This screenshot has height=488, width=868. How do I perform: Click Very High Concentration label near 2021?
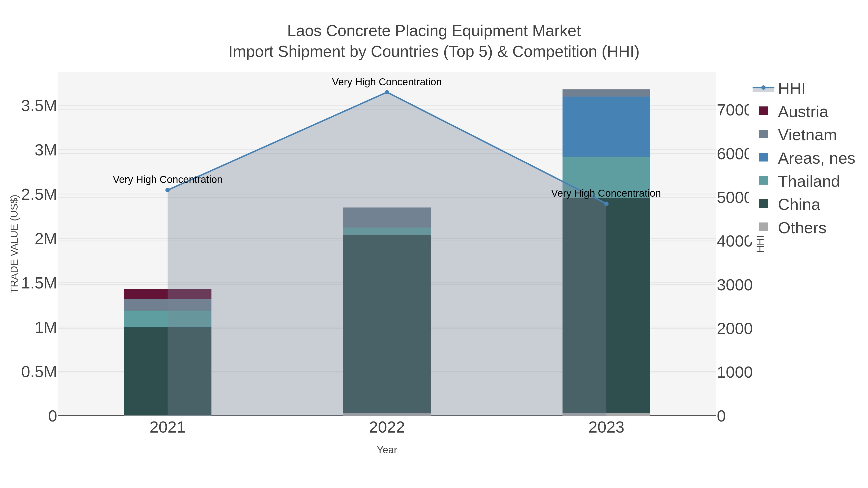(x=168, y=180)
